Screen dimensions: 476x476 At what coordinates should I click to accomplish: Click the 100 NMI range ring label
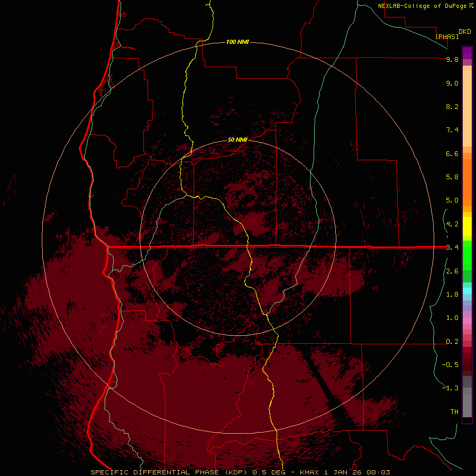point(237,42)
